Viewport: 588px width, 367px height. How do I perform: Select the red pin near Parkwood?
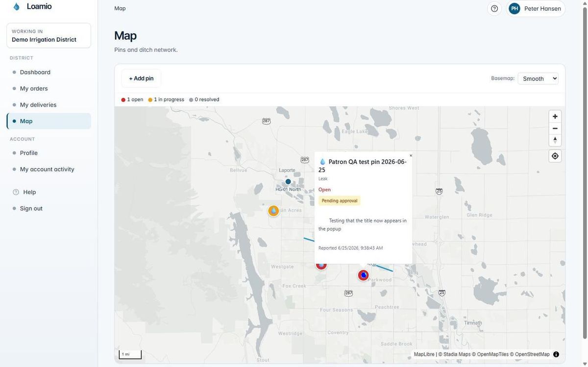pyautogui.click(x=363, y=275)
